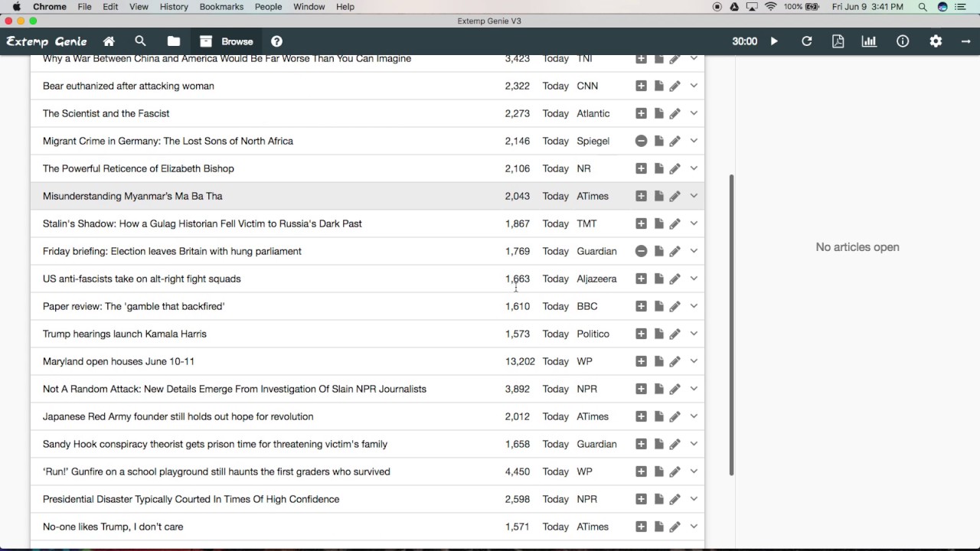Edit 'The Scientist and the Fascist' pencil icon
This screenshot has height=551, width=980.
675,113
